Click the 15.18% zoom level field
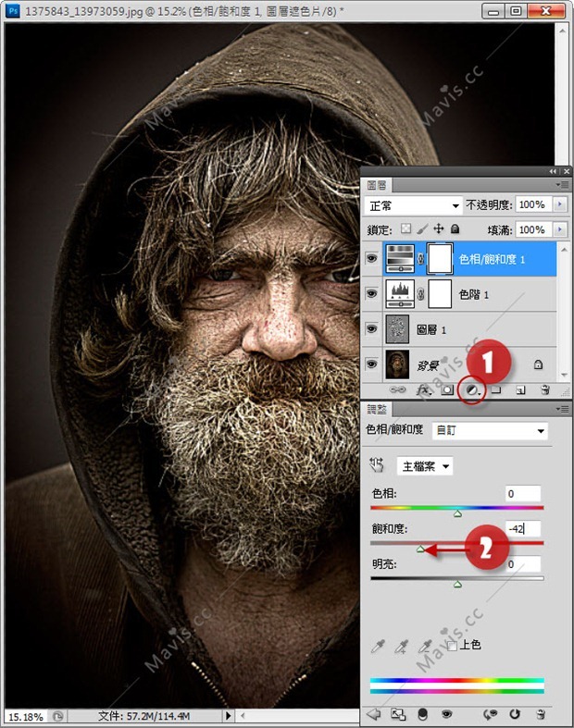Screen dimensions: 574x728 click(26, 716)
